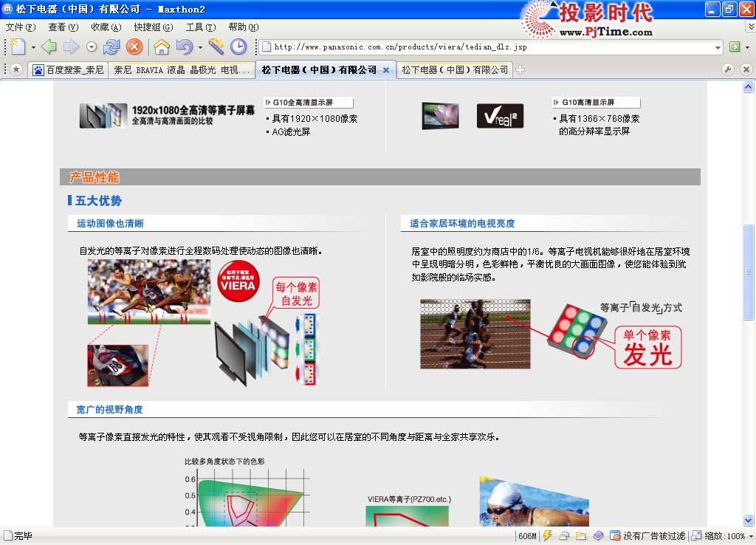Go to Home page icon

(161, 47)
